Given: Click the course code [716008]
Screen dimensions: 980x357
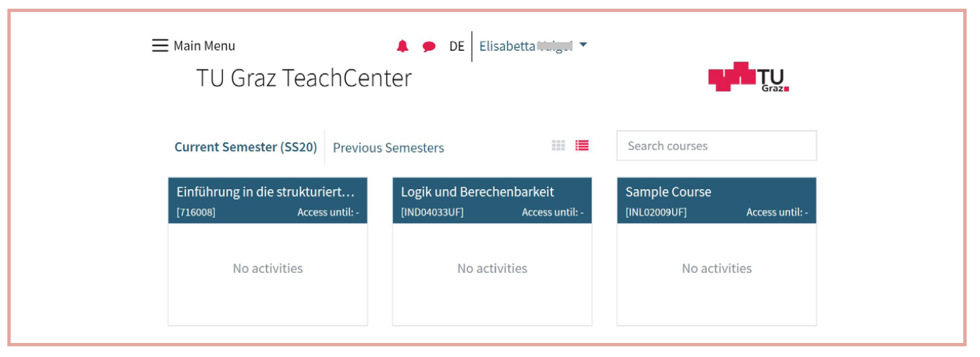Looking at the screenshot, I should coord(196,213).
